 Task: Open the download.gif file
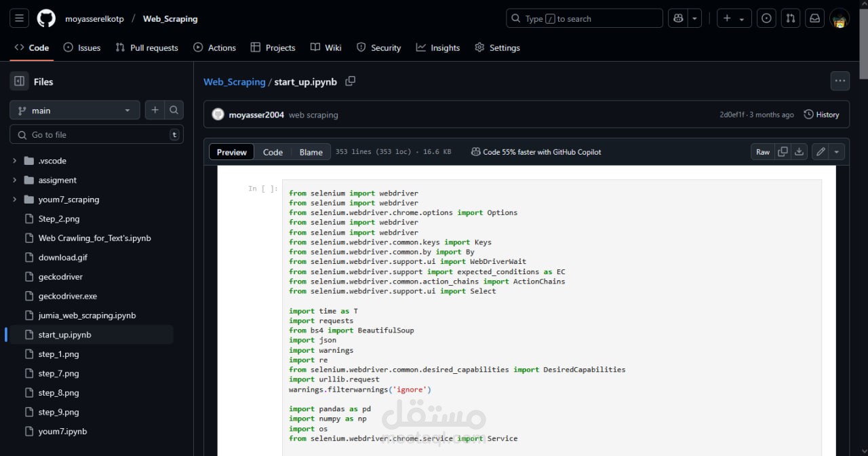63,257
